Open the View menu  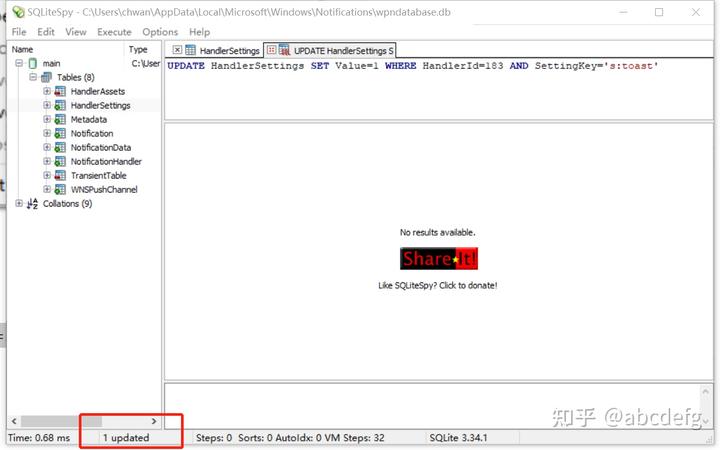pos(76,32)
